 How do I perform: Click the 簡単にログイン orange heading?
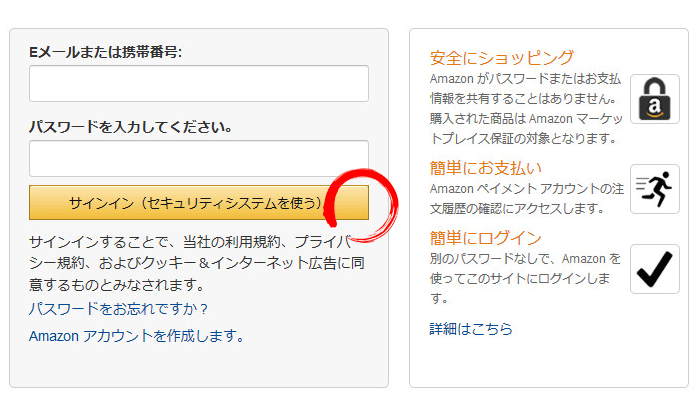click(x=486, y=238)
